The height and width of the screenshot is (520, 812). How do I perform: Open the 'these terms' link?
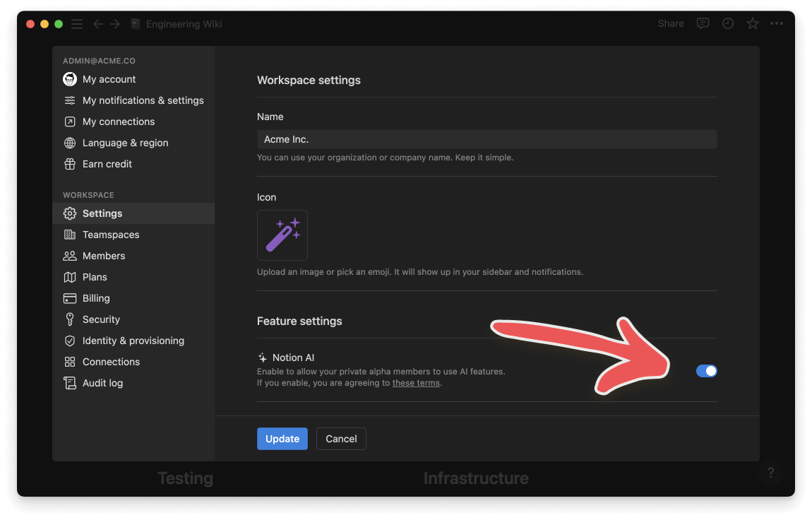click(416, 383)
